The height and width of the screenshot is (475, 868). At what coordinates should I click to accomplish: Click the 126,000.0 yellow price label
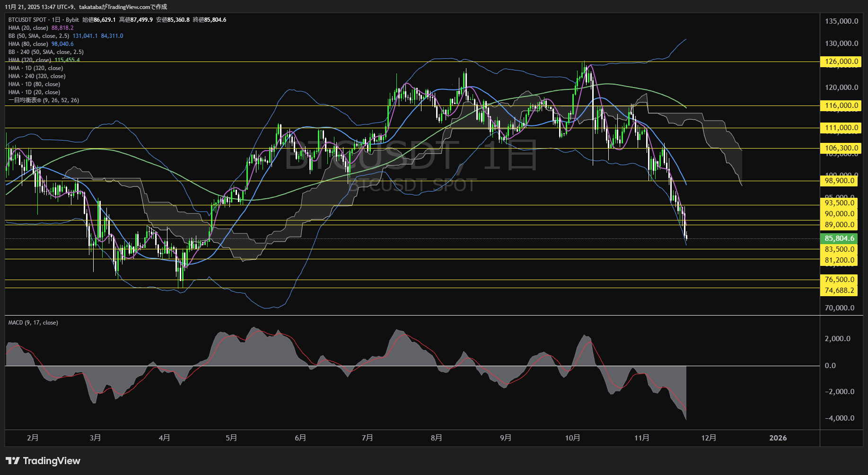coord(840,62)
